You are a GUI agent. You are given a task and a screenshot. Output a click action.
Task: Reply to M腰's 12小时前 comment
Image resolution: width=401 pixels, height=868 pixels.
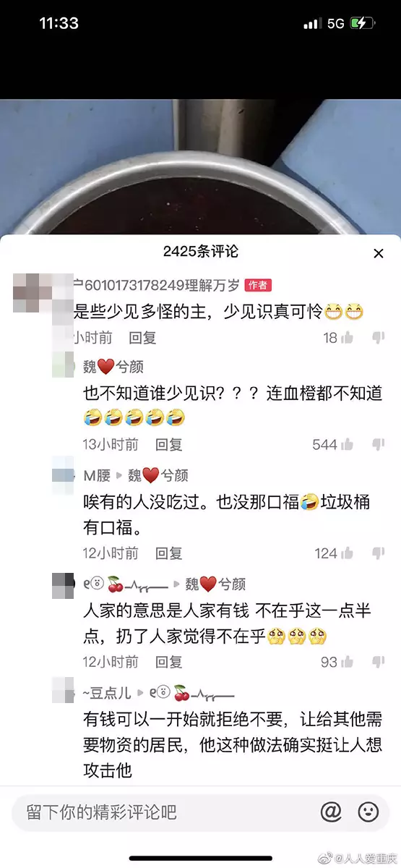(x=169, y=553)
